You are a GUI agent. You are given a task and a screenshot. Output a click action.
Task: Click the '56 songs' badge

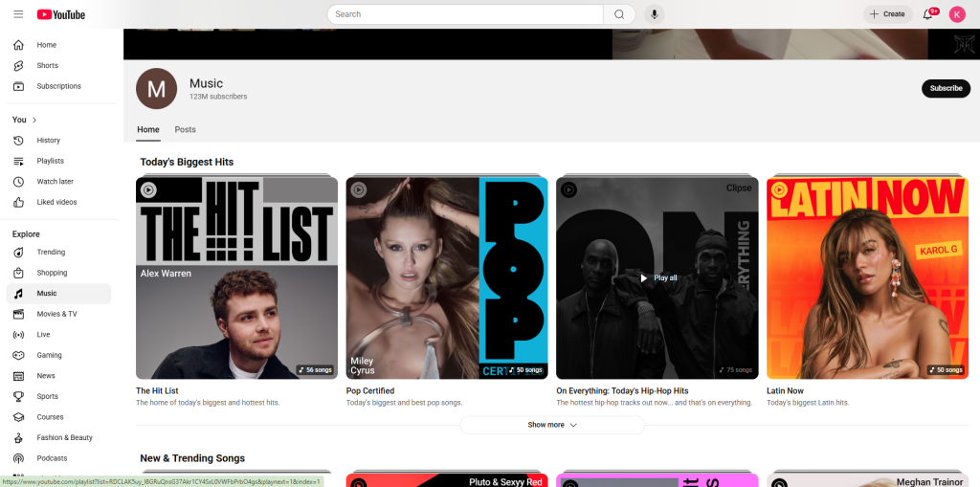[x=315, y=370]
